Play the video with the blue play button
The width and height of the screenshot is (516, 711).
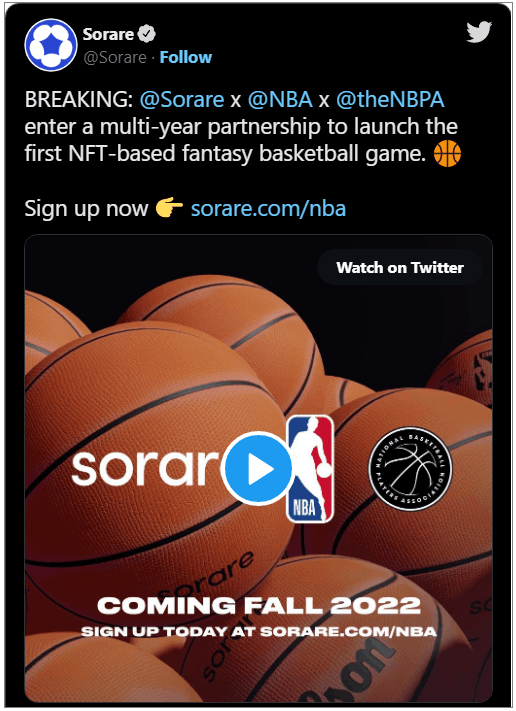tap(258, 468)
